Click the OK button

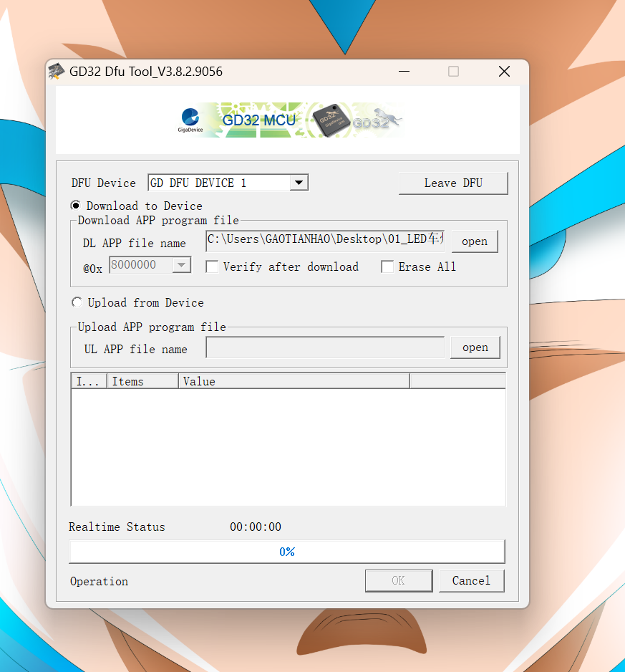(399, 581)
